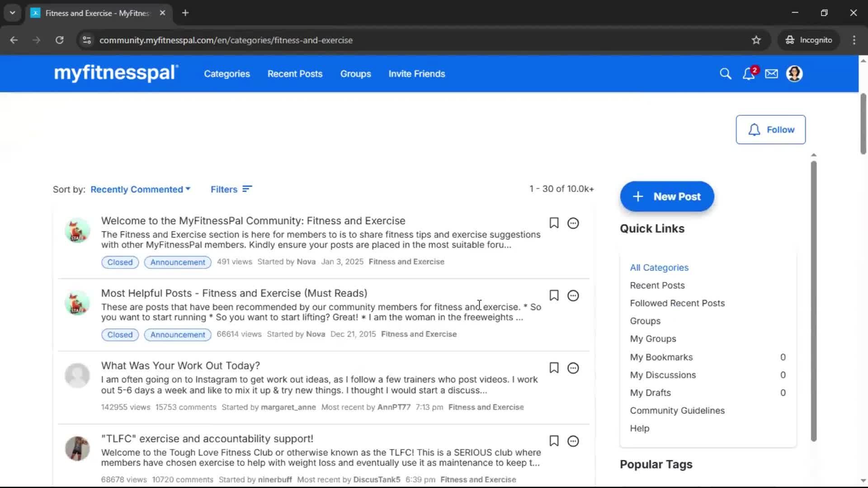Bookmark the Welcome to MyFitnessPal Community post

(554, 223)
